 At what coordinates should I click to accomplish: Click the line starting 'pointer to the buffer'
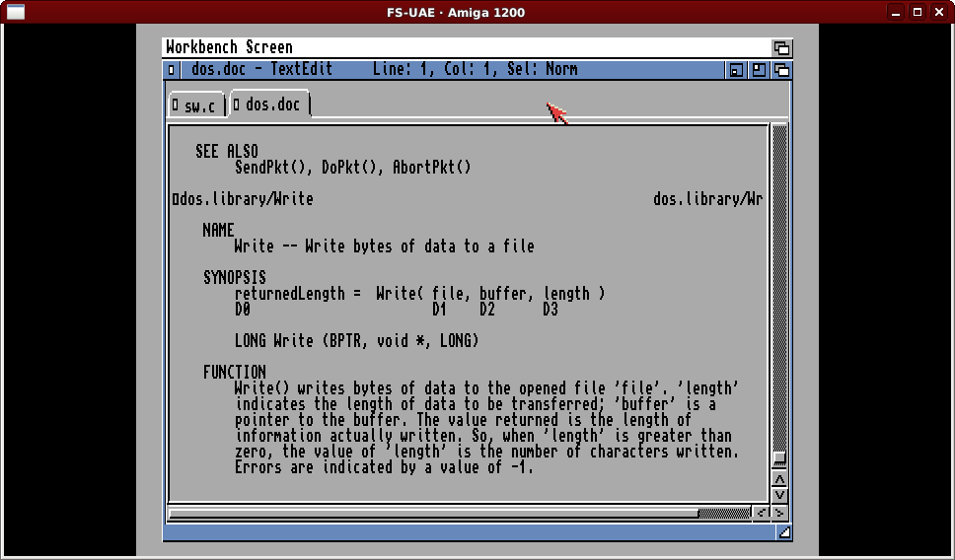[x=464, y=421]
